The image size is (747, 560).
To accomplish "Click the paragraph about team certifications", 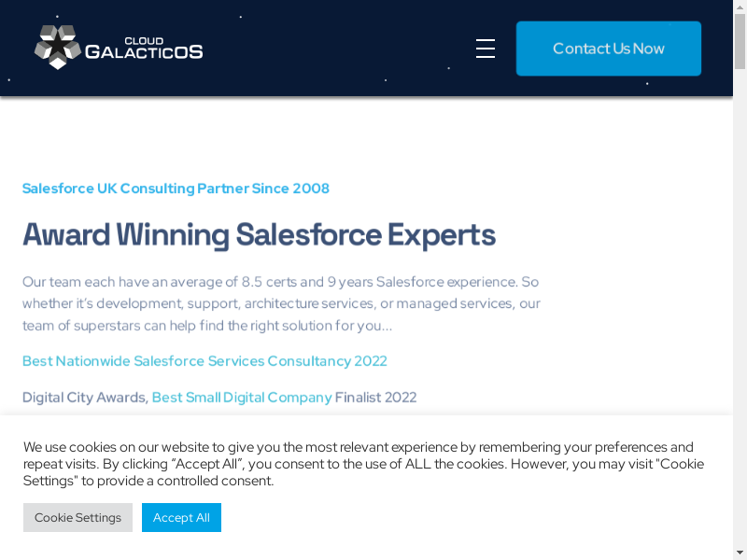I will (281, 303).
